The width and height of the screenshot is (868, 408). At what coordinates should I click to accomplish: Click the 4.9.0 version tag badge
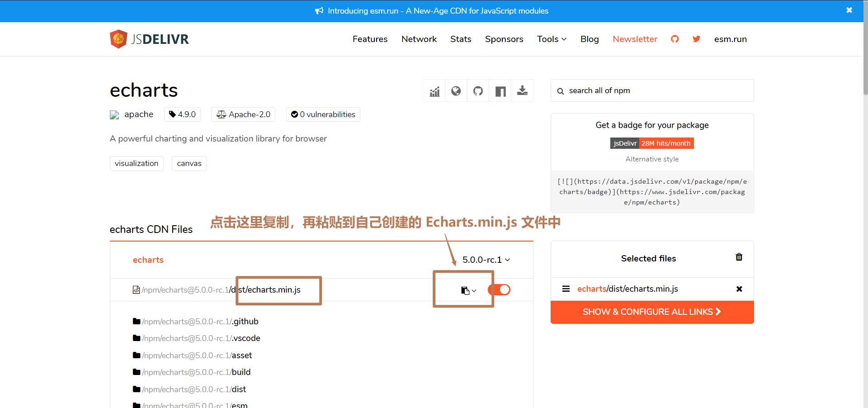pyautogui.click(x=182, y=114)
